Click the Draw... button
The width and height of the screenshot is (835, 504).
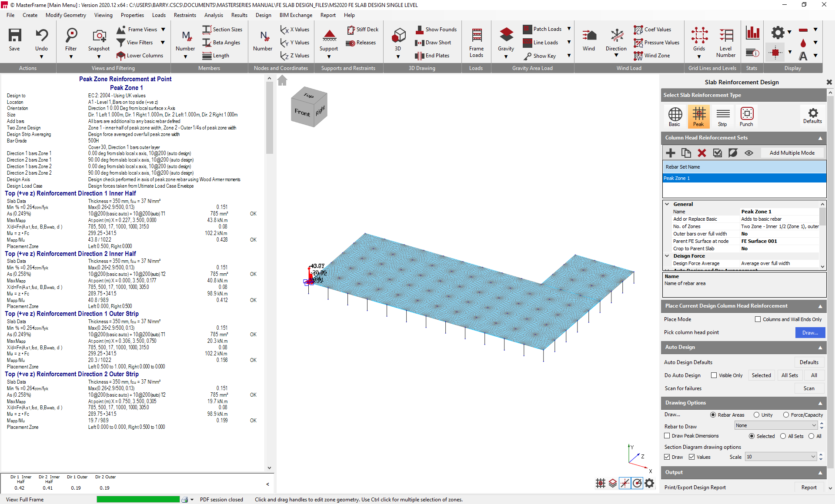tap(810, 332)
